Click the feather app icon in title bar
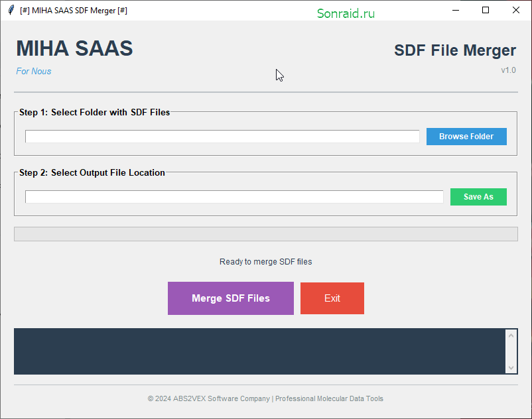 pos(11,10)
